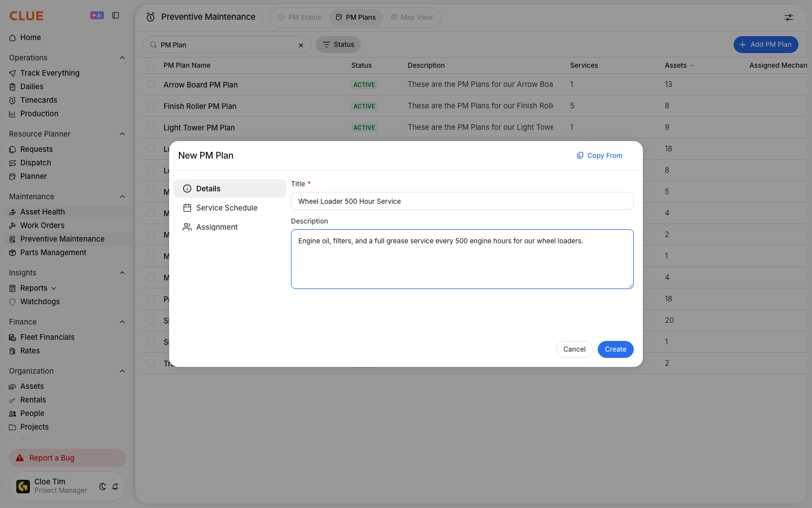The height and width of the screenshot is (508, 812).
Task: Check the Arrow Board PM Plan row
Action: pyautogui.click(x=151, y=84)
